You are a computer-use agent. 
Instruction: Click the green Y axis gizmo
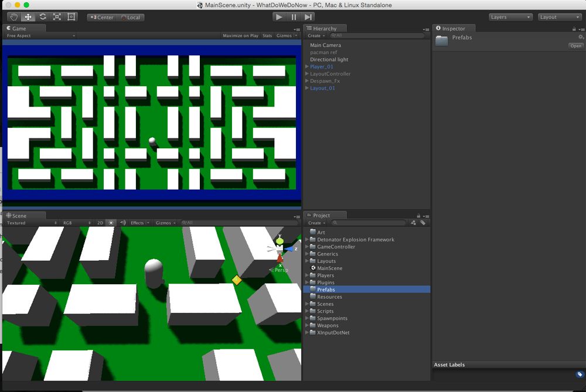click(280, 240)
